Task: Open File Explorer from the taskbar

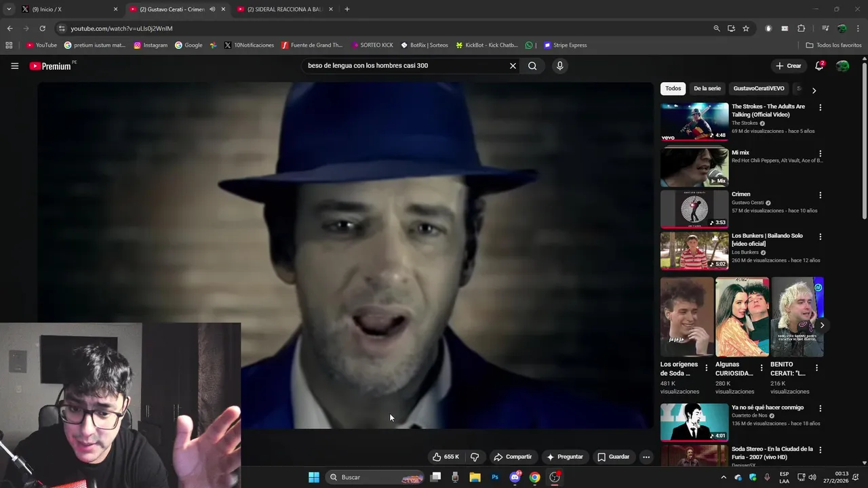Action: click(475, 477)
